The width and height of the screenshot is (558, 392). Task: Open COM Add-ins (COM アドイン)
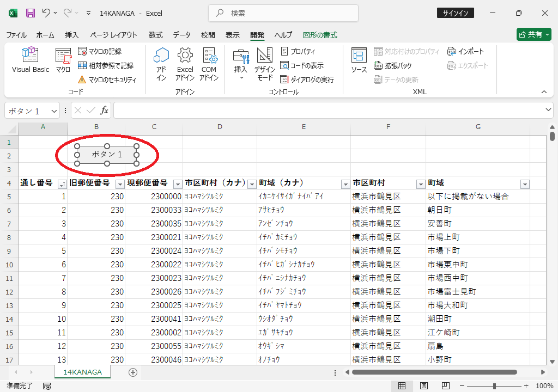coord(209,64)
